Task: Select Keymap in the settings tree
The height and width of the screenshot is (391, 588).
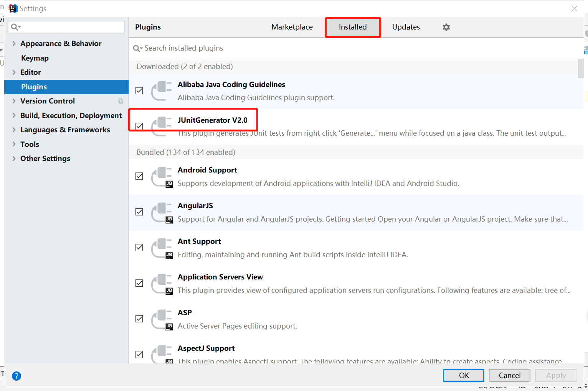Action: coord(35,58)
